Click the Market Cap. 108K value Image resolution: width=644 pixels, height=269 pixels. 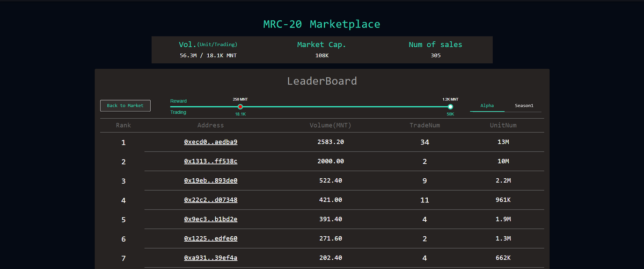tap(321, 55)
